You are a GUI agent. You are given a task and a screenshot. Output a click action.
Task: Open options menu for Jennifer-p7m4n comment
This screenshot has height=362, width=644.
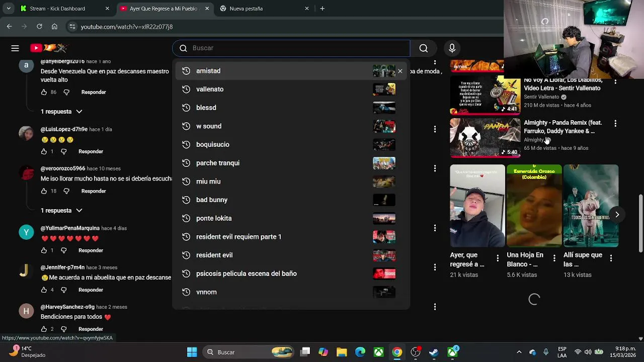point(435,267)
